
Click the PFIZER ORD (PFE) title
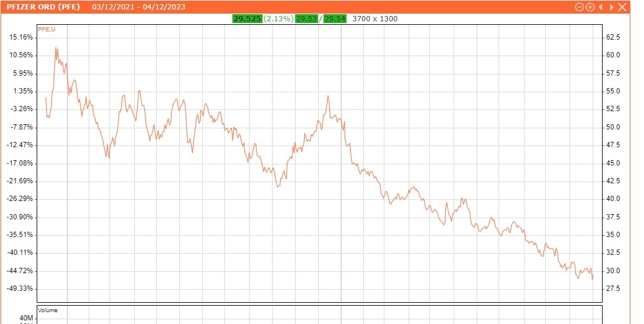click(x=43, y=7)
